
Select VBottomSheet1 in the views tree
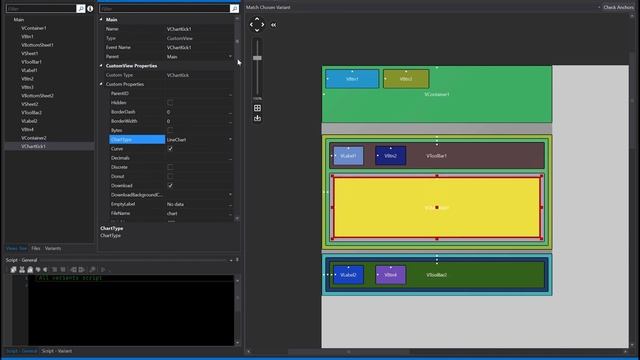coord(37,45)
